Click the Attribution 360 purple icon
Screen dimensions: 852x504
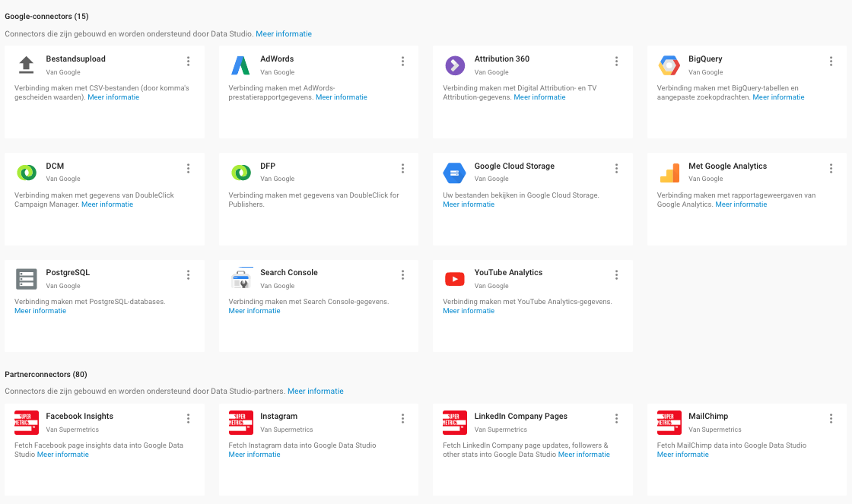click(455, 65)
